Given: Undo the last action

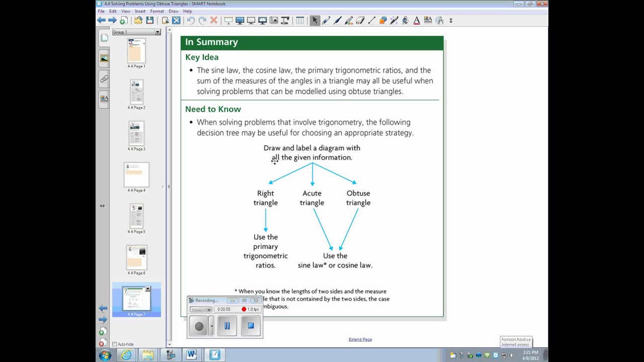Looking at the screenshot, I should [x=191, y=20].
